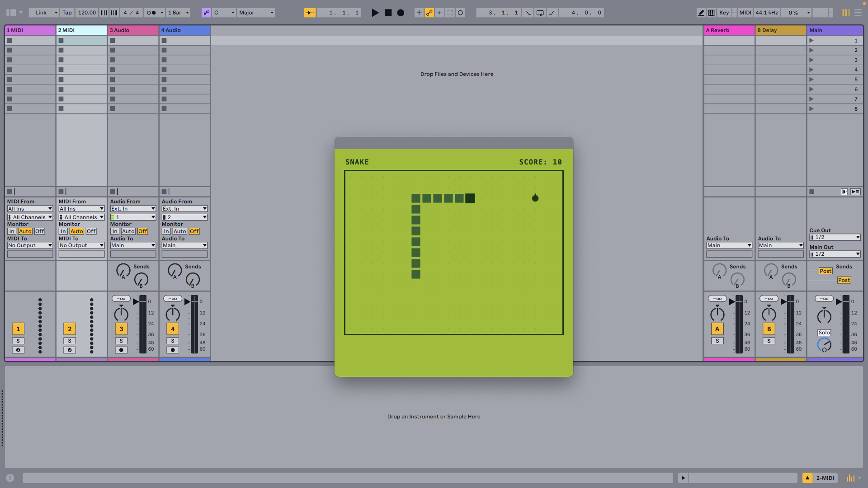The image size is (868, 488).
Task: Toggle the Punch-Out switch
Action: (552, 13)
